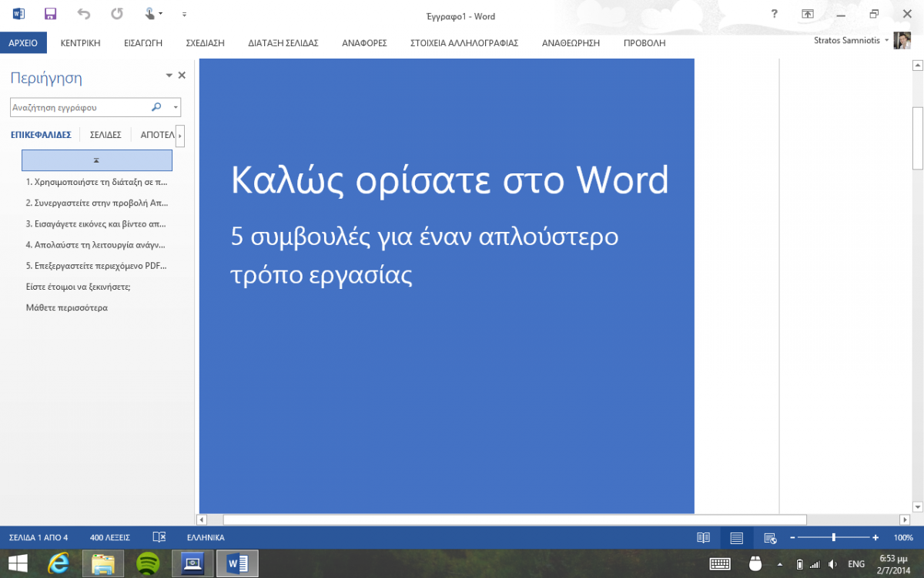
Task: Click the jump-to-beginning bar in headings list
Action: coord(97,160)
